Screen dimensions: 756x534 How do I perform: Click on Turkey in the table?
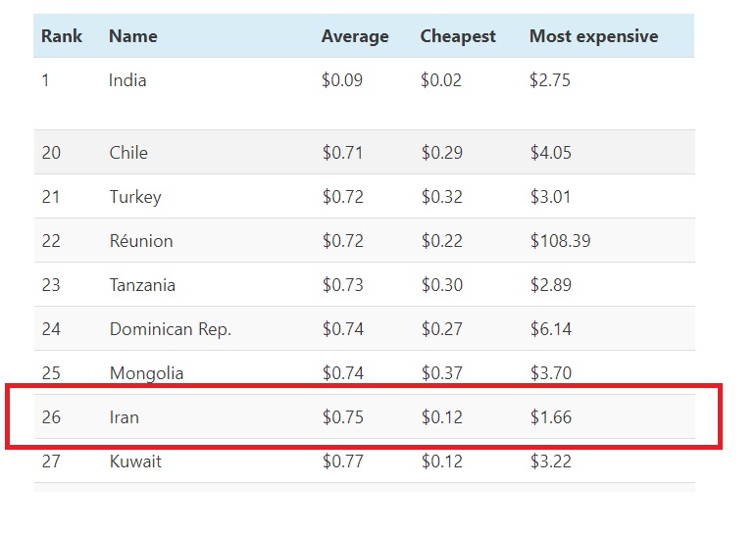pos(135,197)
